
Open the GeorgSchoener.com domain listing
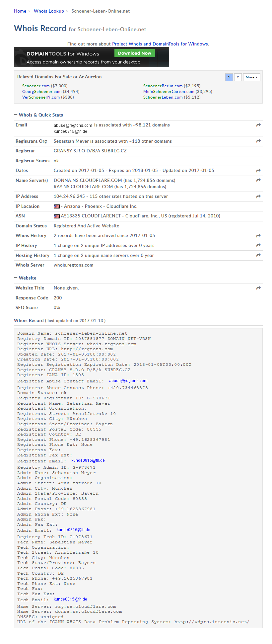(x=42, y=92)
